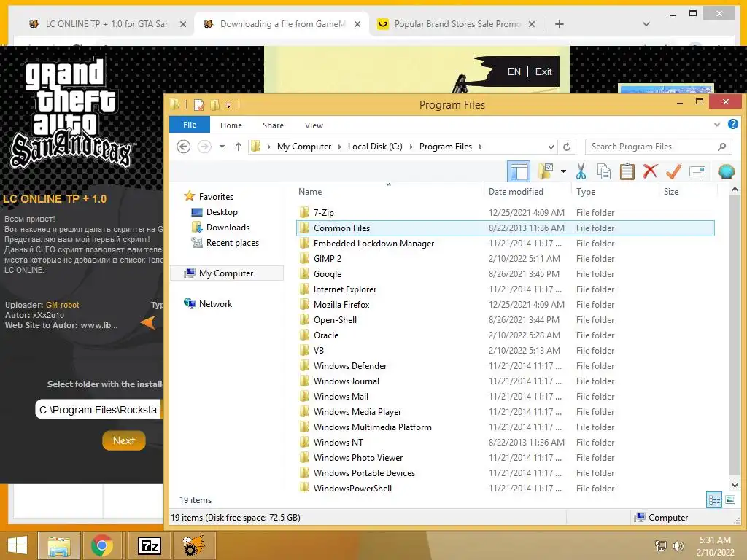Open the Share ribbon tab
This screenshot has height=560, width=747.
pyautogui.click(x=273, y=125)
